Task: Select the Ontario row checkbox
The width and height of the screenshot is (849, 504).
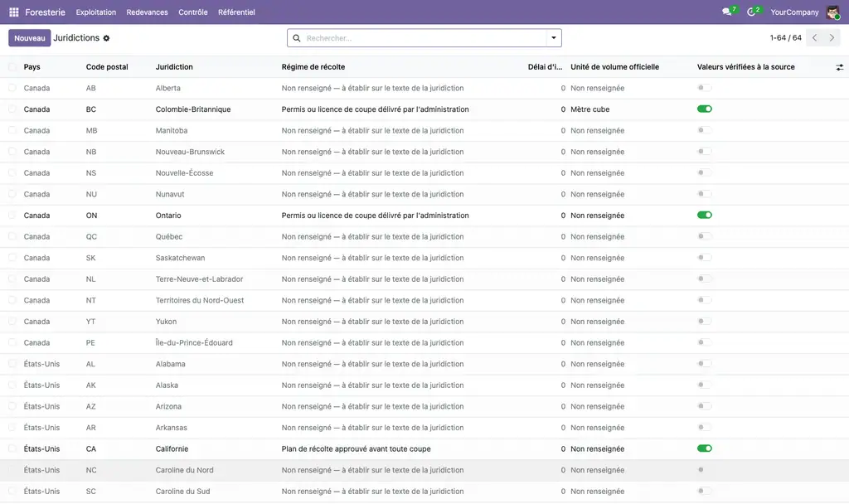Action: (x=12, y=216)
